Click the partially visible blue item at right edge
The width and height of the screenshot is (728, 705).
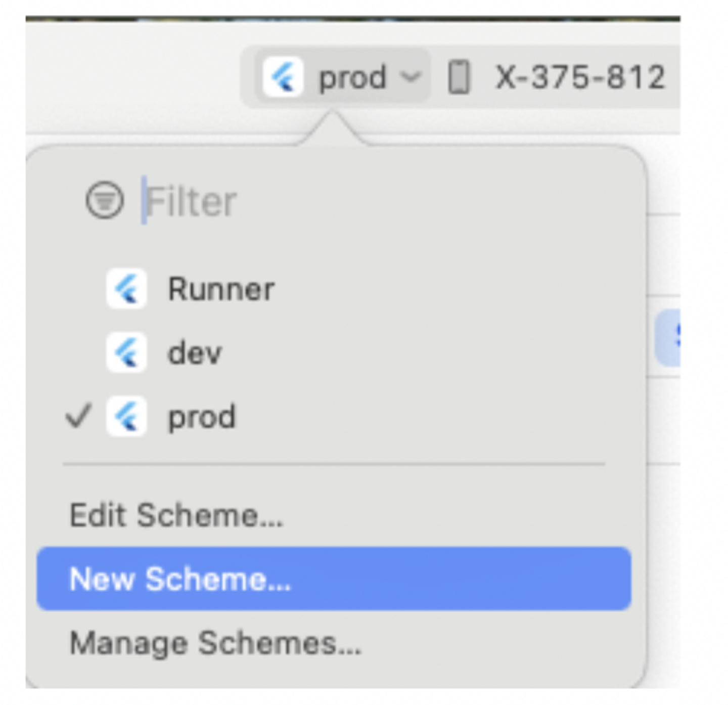(668, 337)
